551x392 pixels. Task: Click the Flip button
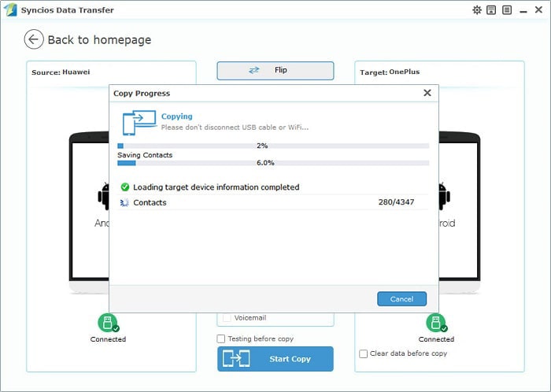275,71
